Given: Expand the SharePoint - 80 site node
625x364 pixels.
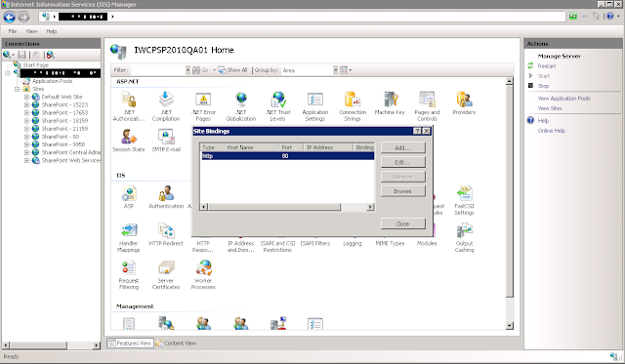Looking at the screenshot, I should (x=26, y=137).
